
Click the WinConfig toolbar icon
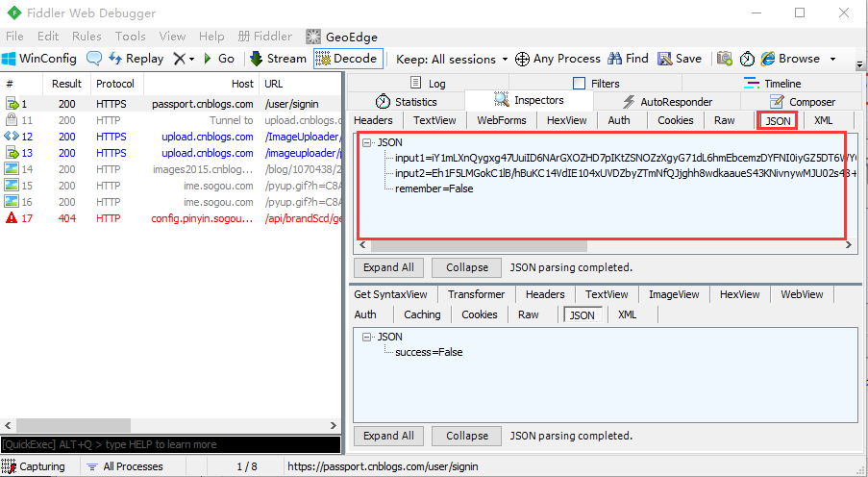pyautogui.click(x=9, y=58)
